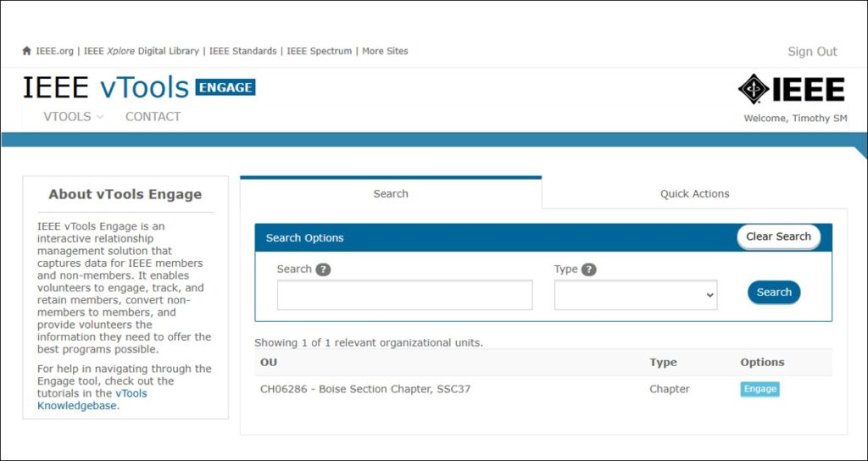Open IEEE Xplore Digital Library link
This screenshot has height=461, width=868.
(x=142, y=51)
